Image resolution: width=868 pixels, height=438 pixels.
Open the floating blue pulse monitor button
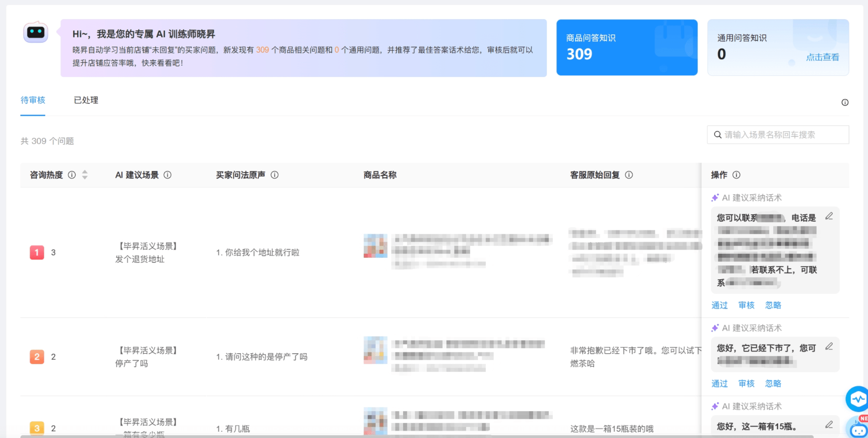857,399
